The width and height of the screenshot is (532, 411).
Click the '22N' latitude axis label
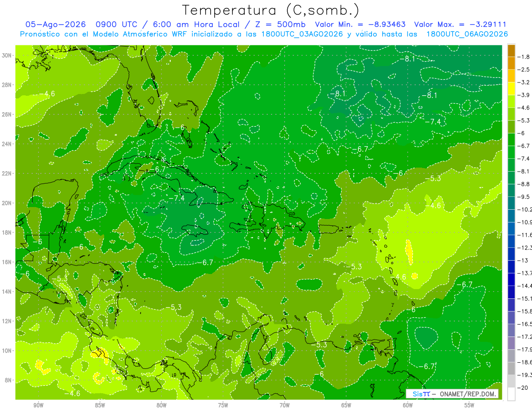coord(7,173)
